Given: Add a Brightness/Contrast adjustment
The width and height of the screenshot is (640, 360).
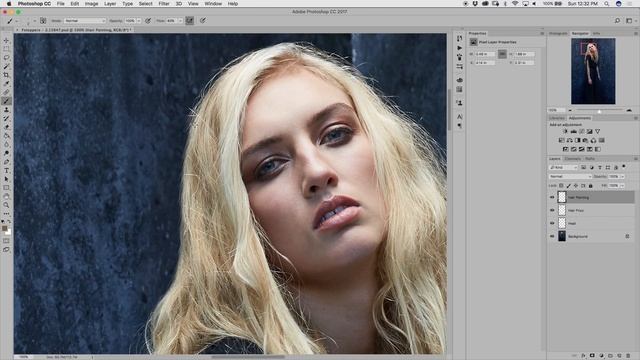Looking at the screenshot, I should [x=565, y=131].
